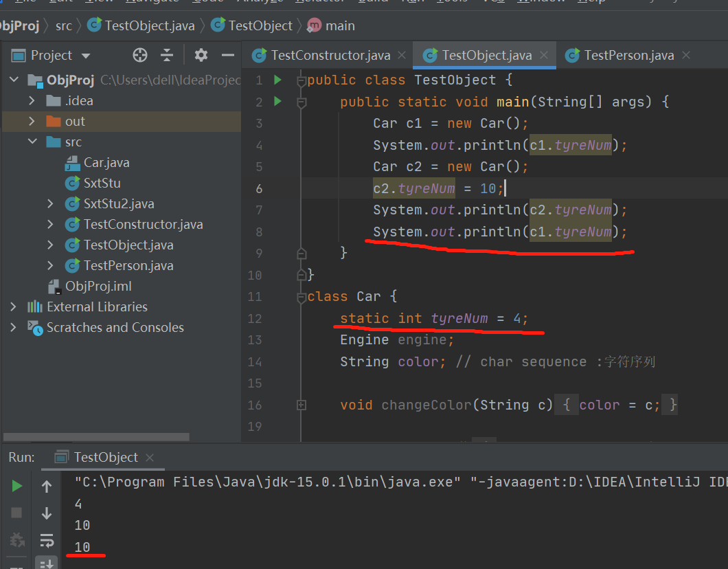Click the .idea folder icon
The width and height of the screenshot is (728, 569).
tap(54, 101)
